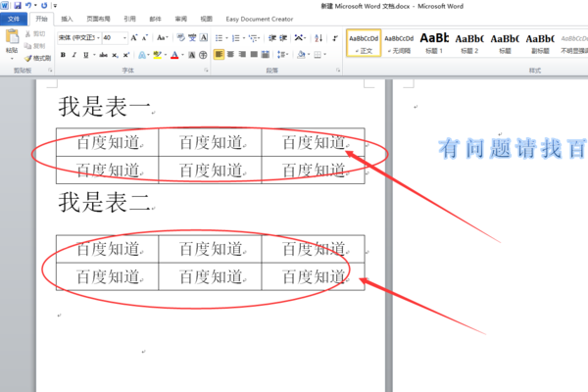Image resolution: width=588 pixels, height=392 pixels.
Task: Select Align Right paragraph alignment
Action: tap(242, 55)
